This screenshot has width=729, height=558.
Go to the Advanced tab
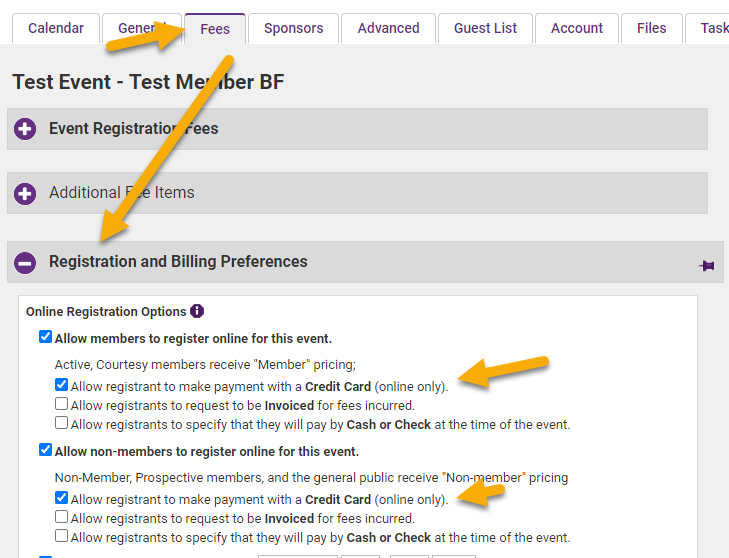(389, 28)
